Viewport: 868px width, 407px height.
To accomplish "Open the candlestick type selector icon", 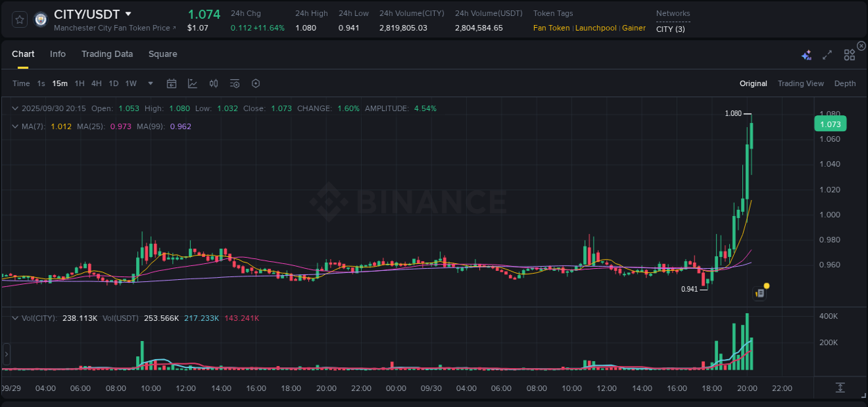I will click(x=213, y=83).
